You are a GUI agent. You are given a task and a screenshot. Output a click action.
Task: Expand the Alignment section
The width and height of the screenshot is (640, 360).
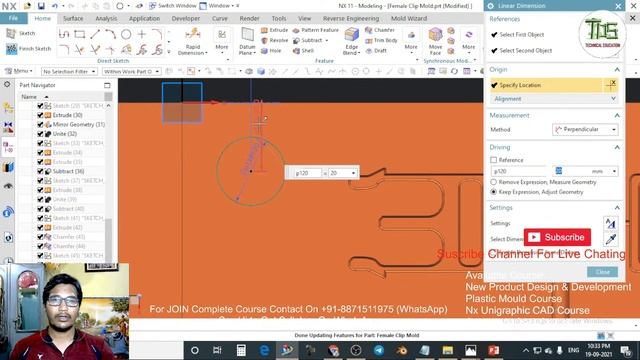[x=553, y=99]
